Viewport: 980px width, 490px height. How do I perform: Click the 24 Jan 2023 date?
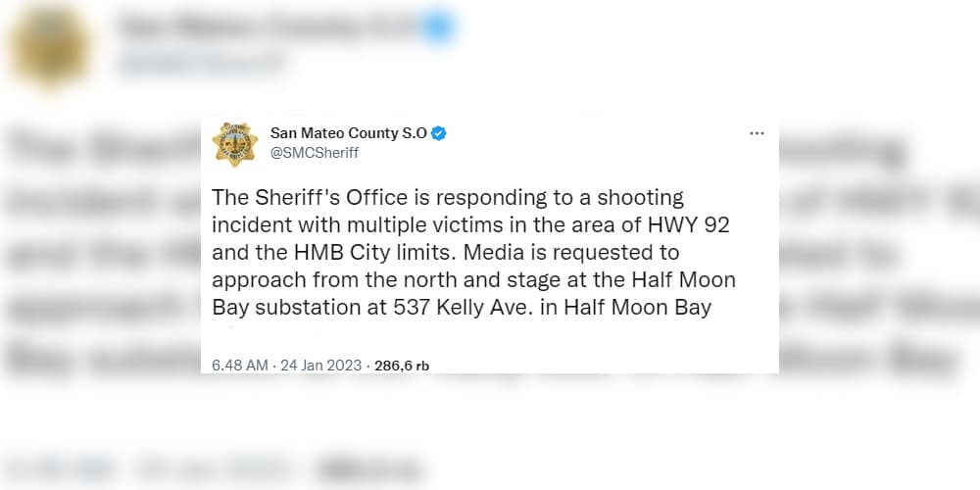321,366
